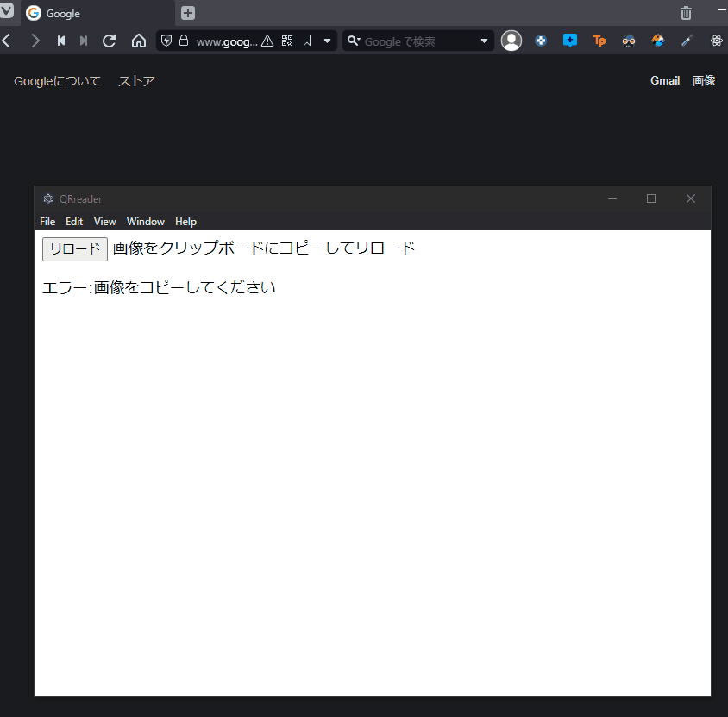Screen dimensions: 728x717
Task: Open the user profile avatar
Action: [x=511, y=41]
